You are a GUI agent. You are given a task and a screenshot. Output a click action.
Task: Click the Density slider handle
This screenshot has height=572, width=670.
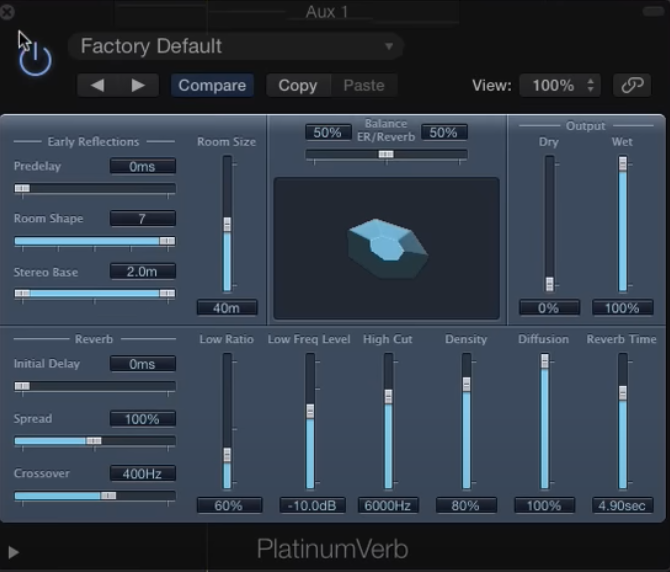click(x=466, y=386)
